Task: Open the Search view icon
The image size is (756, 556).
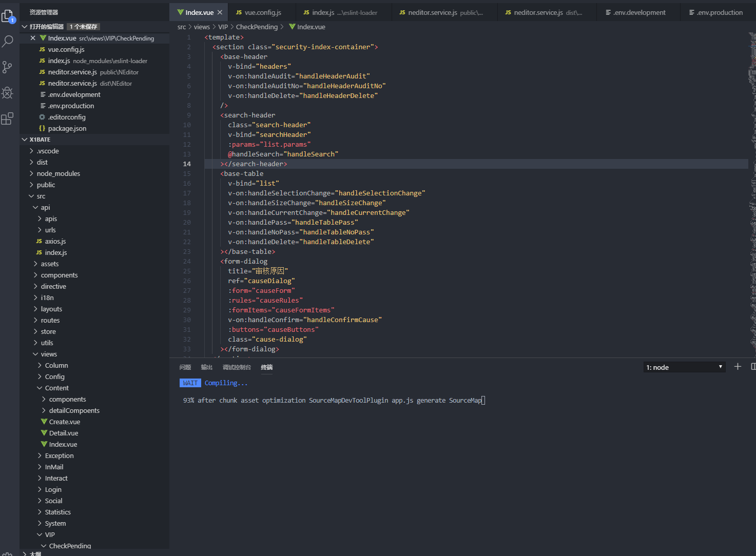Action: click(8, 42)
